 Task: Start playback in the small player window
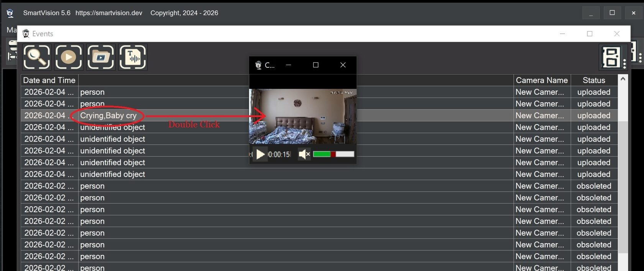[260, 154]
